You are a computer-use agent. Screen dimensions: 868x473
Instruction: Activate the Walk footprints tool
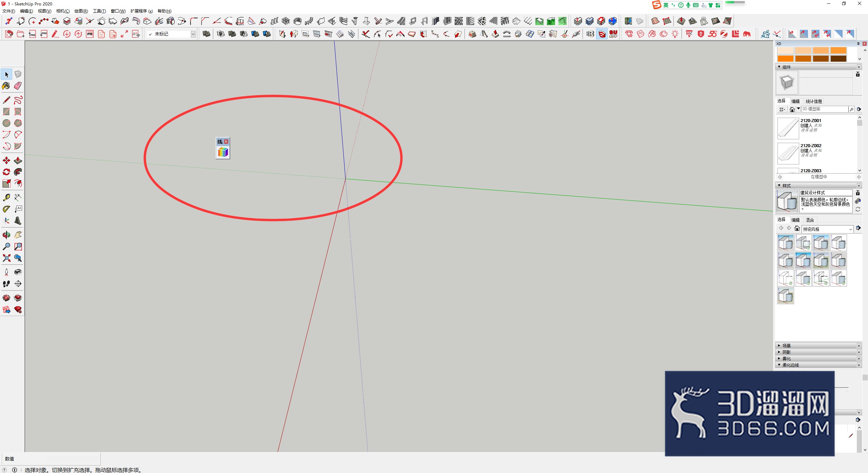[6, 284]
